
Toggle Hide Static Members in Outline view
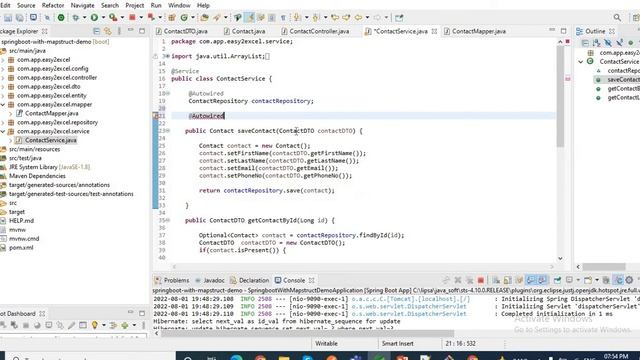pyautogui.click(x=619, y=42)
